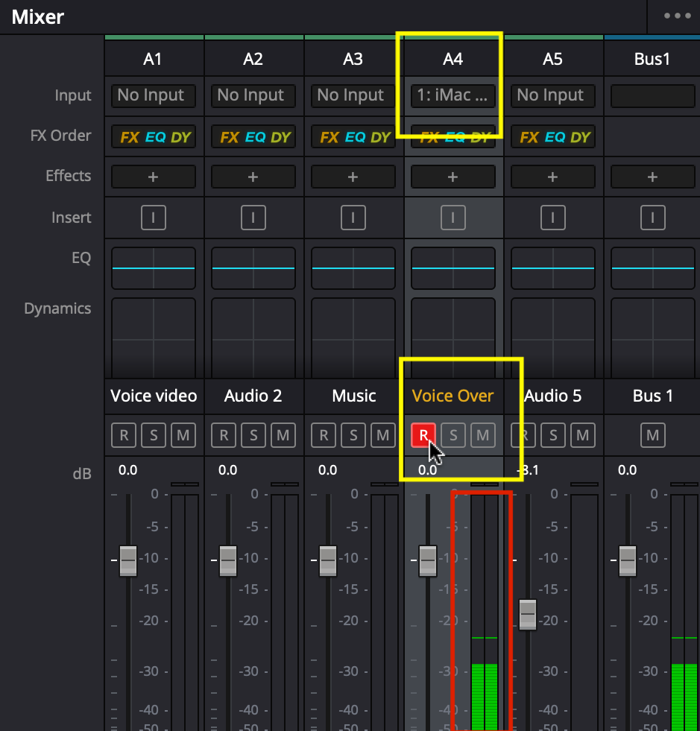This screenshot has width=700, height=731.
Task: Open the Input dropdown for track A1
Action: click(154, 95)
